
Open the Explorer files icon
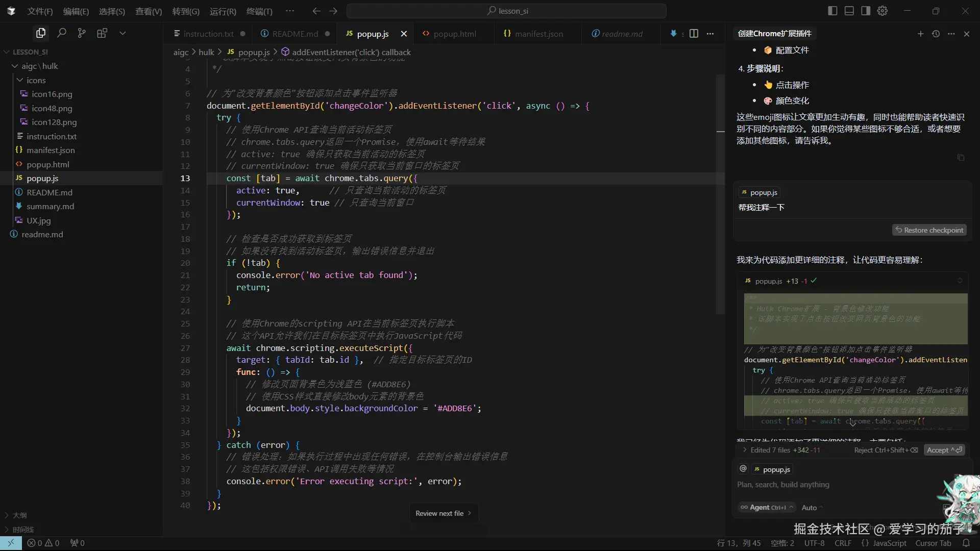click(x=41, y=33)
